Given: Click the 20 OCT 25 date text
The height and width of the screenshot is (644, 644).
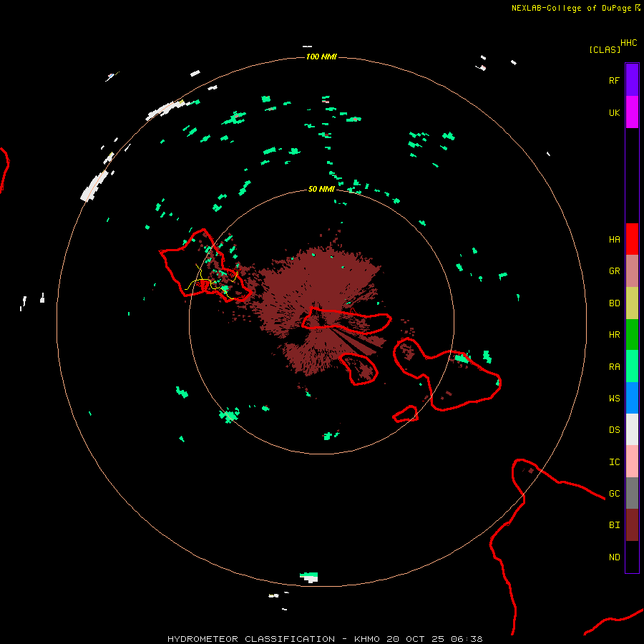Looking at the screenshot, I should click(417, 639).
